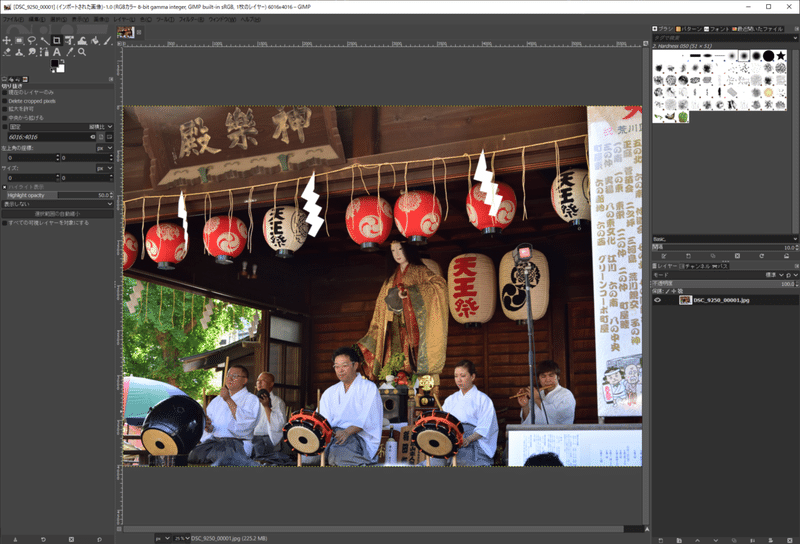800x544 pixels.
Task: Select the Fuzzy Select wand tool
Action: (44, 41)
